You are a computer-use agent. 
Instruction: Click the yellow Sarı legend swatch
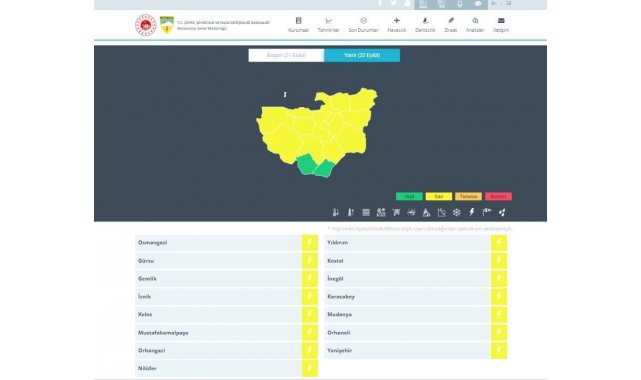click(439, 197)
